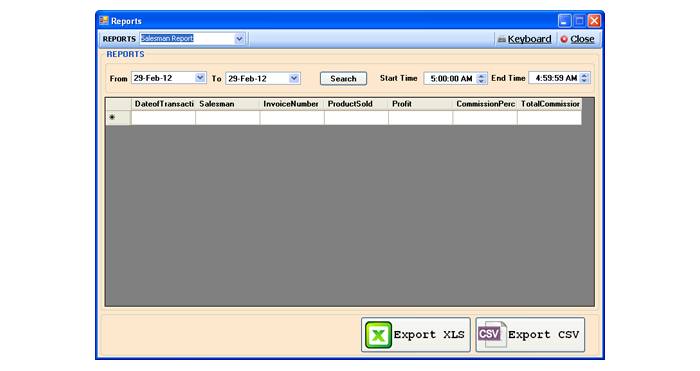Image resolution: width=700 pixels, height=371 pixels.
Task: Click the End Time input field
Action: (555, 78)
